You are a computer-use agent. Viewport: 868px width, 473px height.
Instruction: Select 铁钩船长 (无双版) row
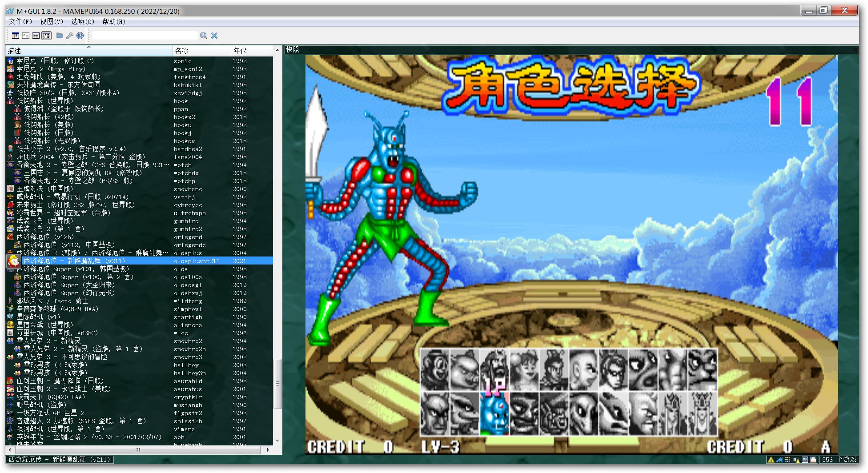pyautogui.click(x=140, y=141)
